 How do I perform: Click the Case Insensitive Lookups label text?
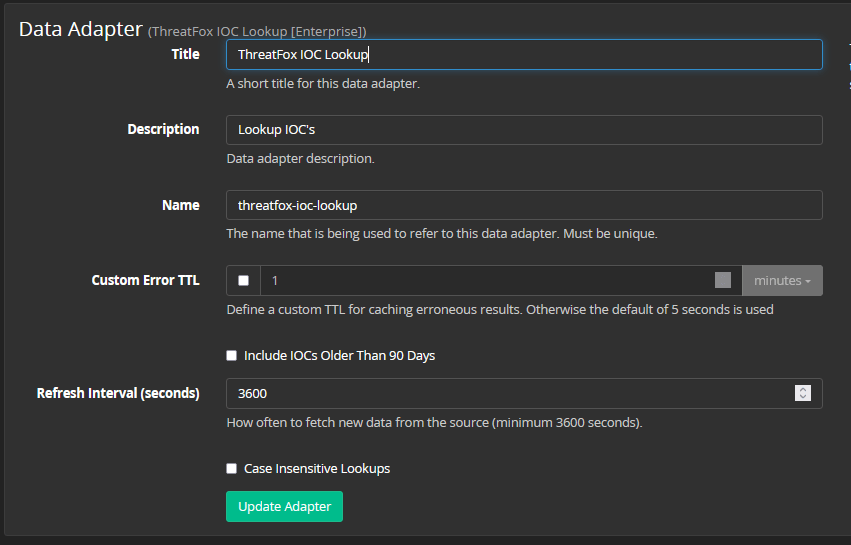click(316, 468)
